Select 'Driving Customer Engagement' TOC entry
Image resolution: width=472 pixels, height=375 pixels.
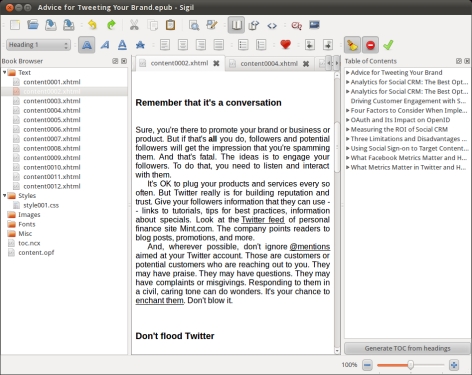point(408,101)
